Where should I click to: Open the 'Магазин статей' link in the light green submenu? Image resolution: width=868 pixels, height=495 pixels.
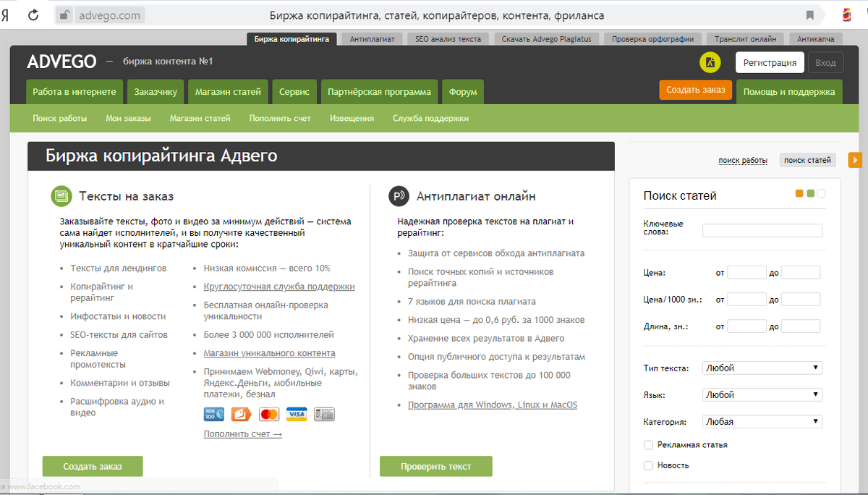pyautogui.click(x=200, y=118)
